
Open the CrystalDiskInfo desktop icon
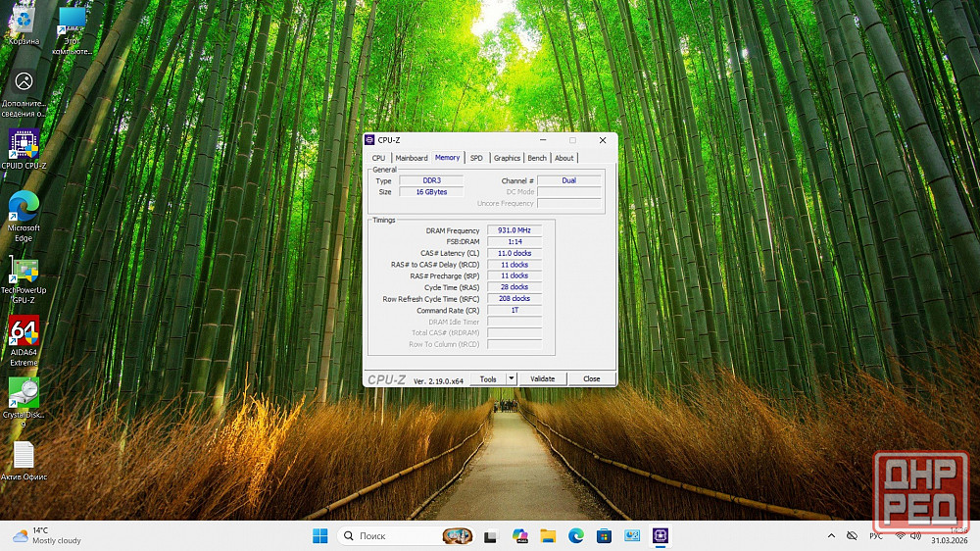click(x=24, y=393)
